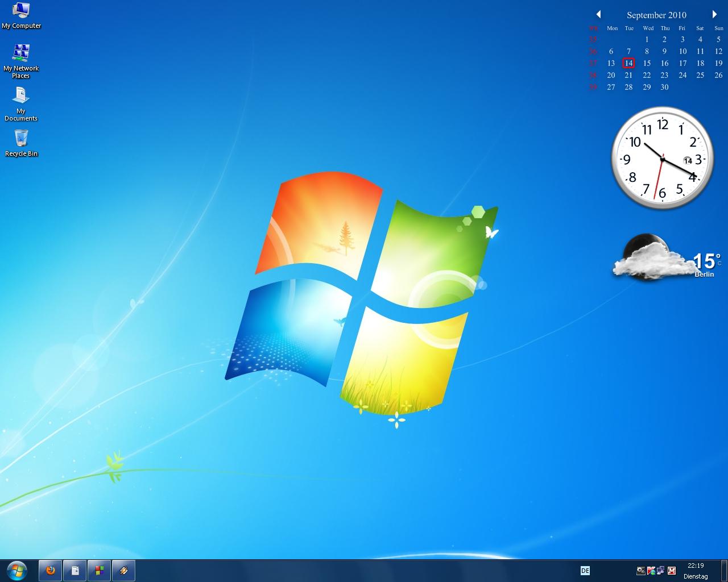Viewport: 728px width, 582px height.
Task: Open the network computers tray icon
Action: [661, 571]
